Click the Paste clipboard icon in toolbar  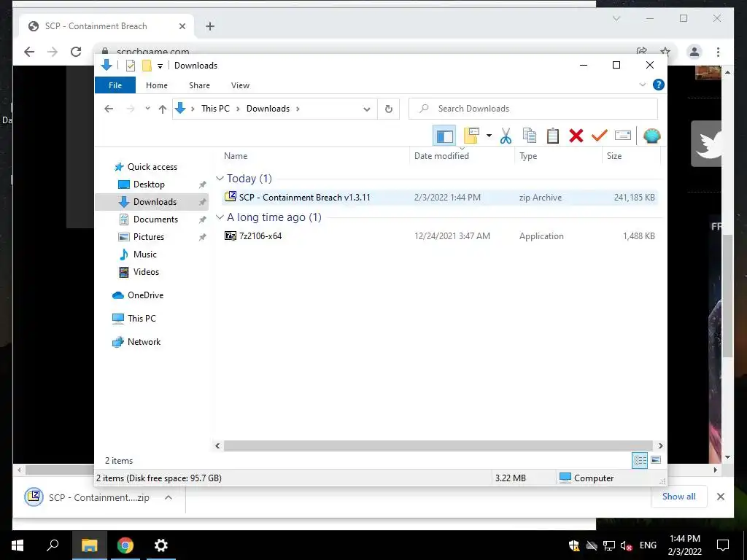point(553,136)
